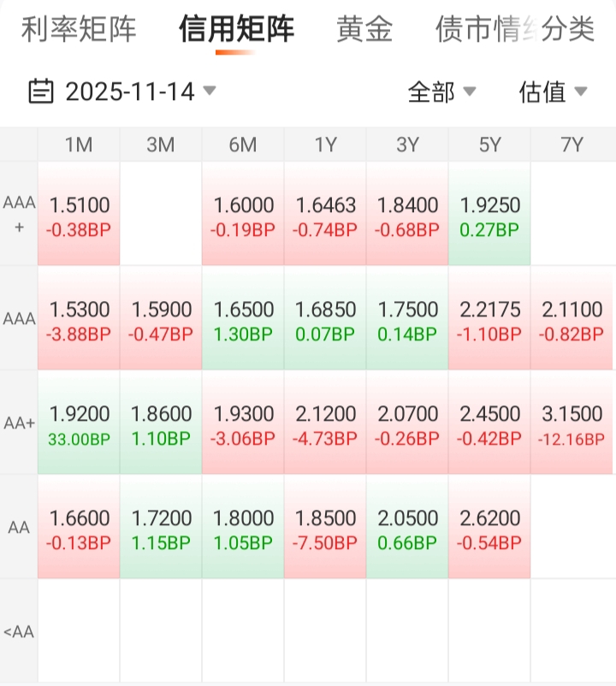Tap the 分类 button
616x686 pixels.
[568, 29]
